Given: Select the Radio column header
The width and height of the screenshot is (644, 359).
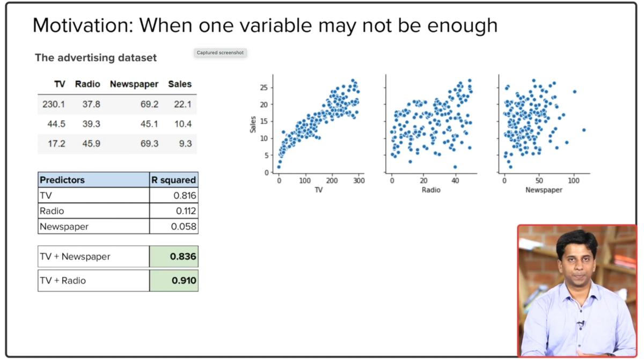Looking at the screenshot, I should point(87,84).
